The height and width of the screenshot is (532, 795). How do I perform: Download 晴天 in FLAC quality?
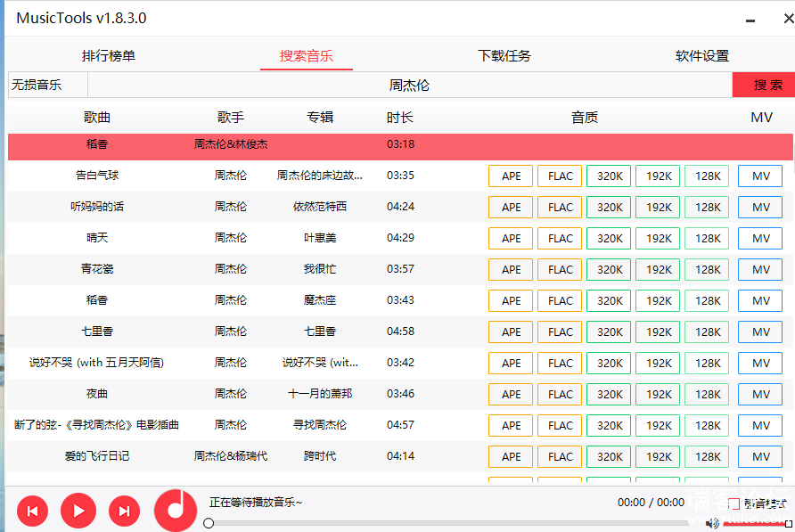[x=560, y=238]
